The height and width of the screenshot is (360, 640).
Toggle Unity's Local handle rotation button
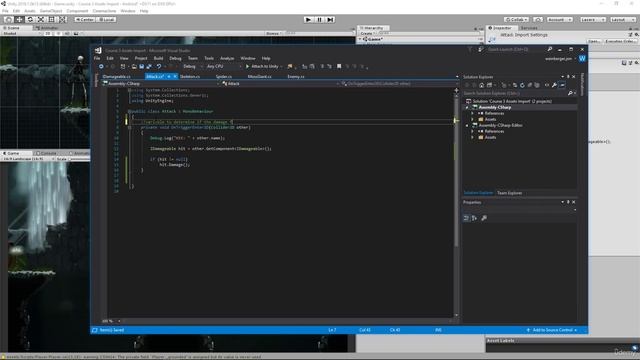click(106, 19)
